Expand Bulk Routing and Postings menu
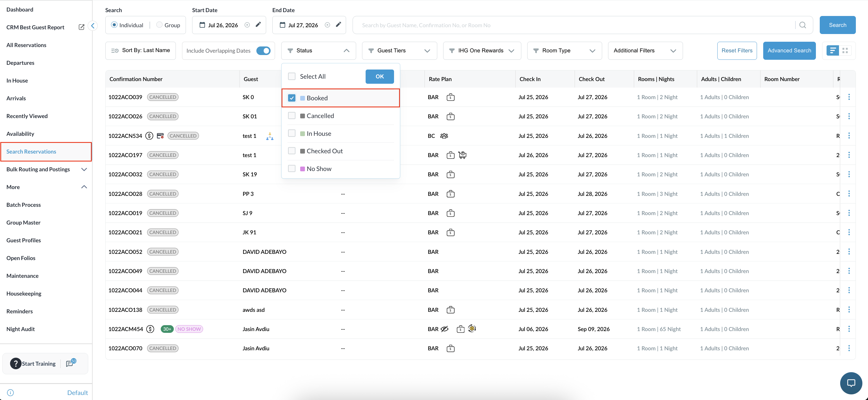Image resolution: width=868 pixels, height=400 pixels. click(x=84, y=169)
